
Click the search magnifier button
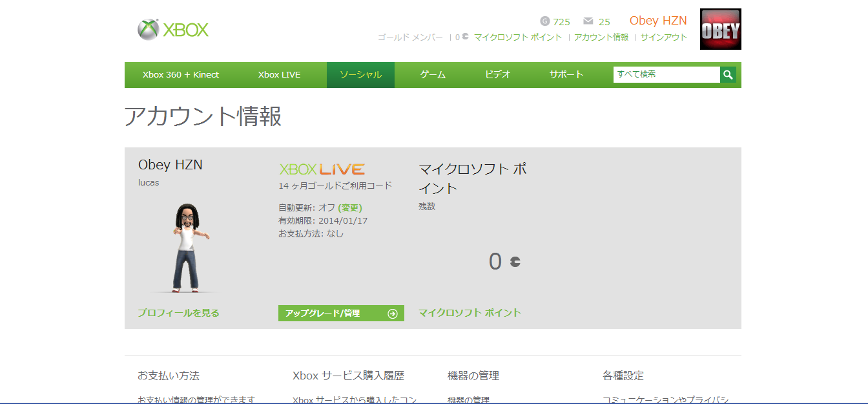[x=728, y=75]
